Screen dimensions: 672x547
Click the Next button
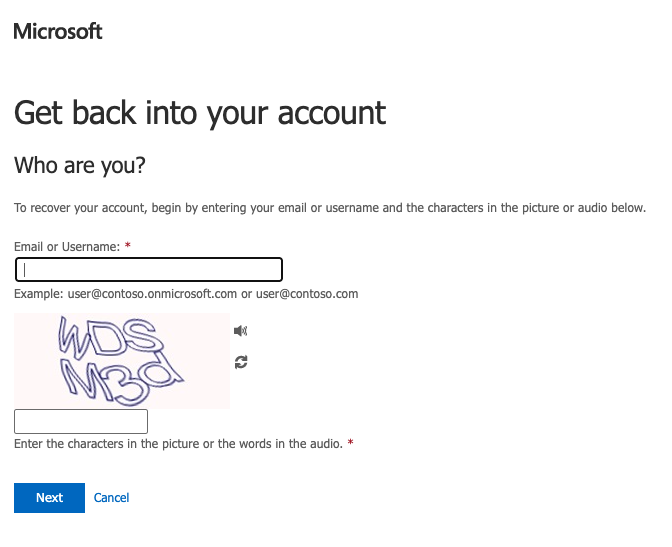click(x=49, y=498)
